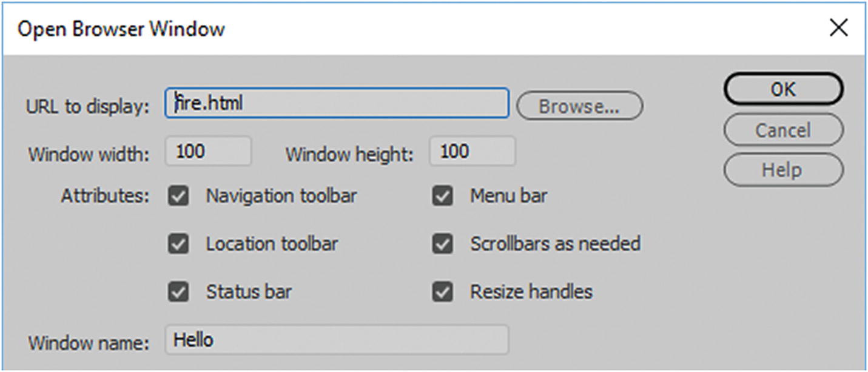Disable the Menu bar attribute checkbox
Image resolution: width=868 pixels, height=372 pixels.
coord(443,197)
